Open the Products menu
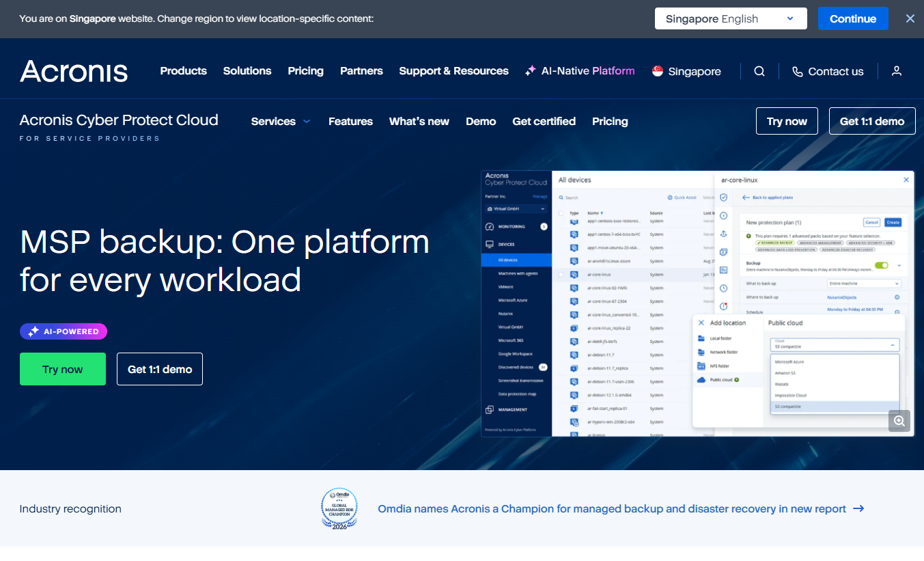 [x=183, y=71]
